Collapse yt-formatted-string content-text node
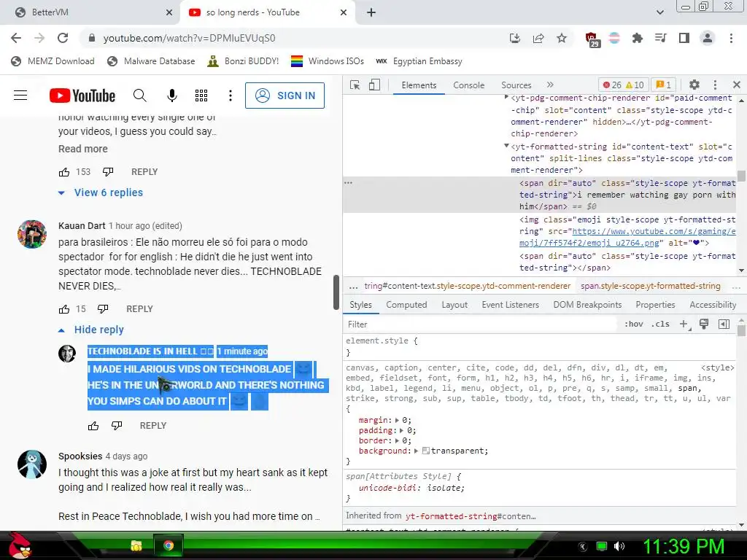Image resolution: width=747 pixels, height=560 pixels. tap(506, 146)
